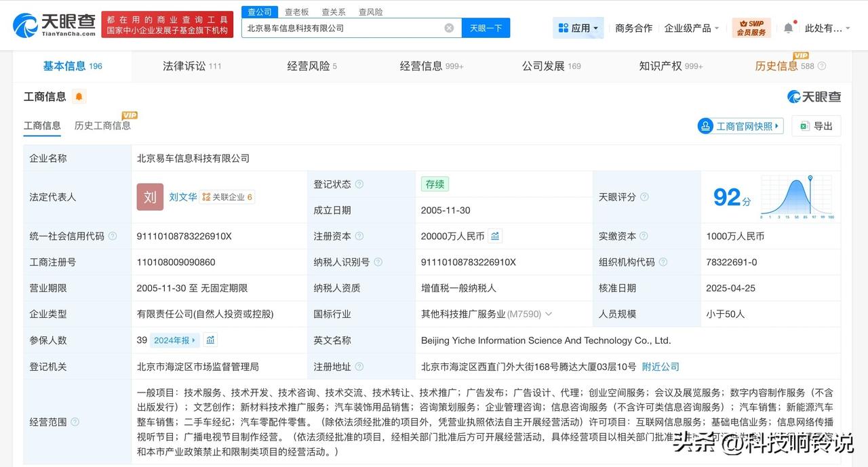Image resolution: width=868 pixels, height=467 pixels.
Task: Open 工商官网快照 dropdown button
Action: pyautogui.click(x=741, y=126)
